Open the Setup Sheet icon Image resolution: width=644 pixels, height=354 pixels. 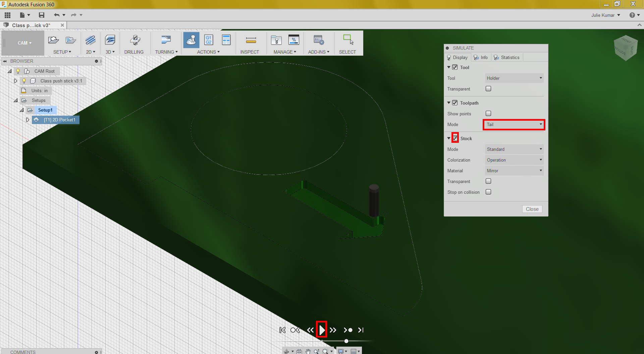click(226, 40)
